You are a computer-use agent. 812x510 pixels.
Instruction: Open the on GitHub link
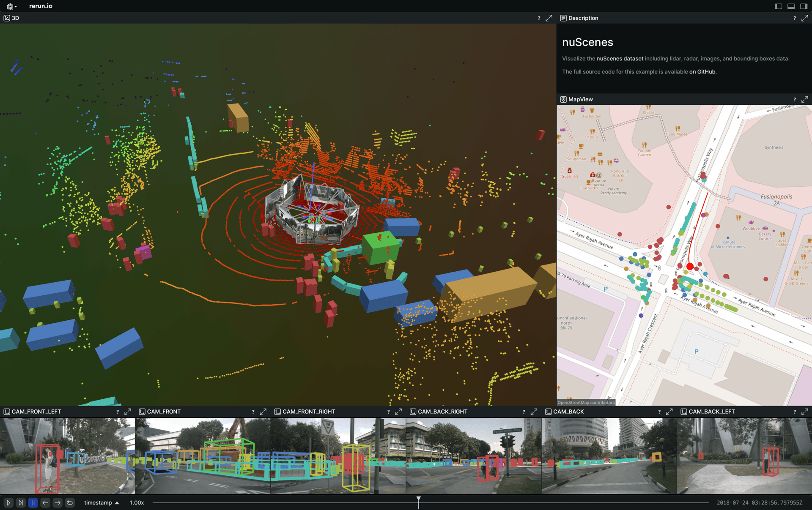702,72
